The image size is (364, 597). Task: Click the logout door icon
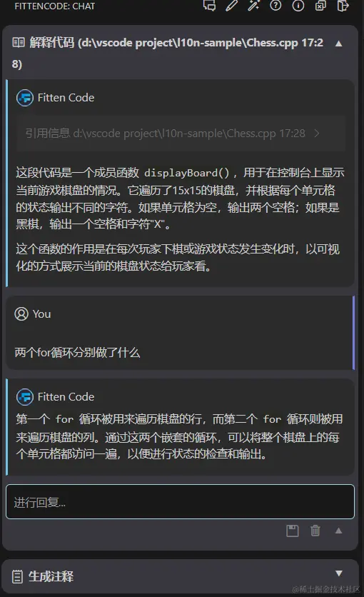point(343,5)
